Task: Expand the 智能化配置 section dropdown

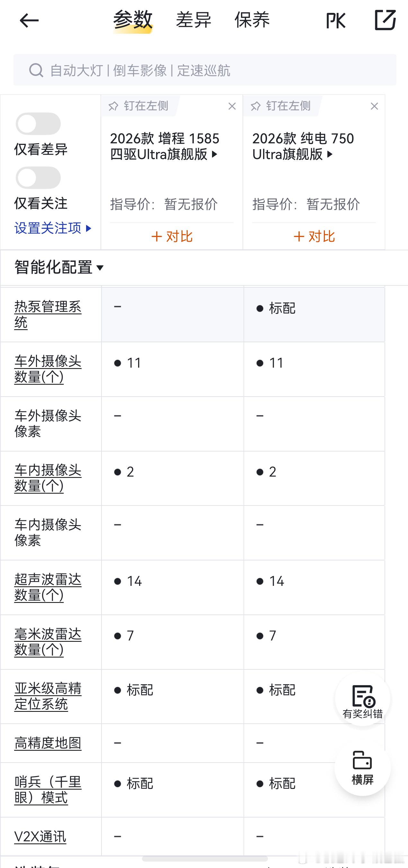Action: (59, 268)
